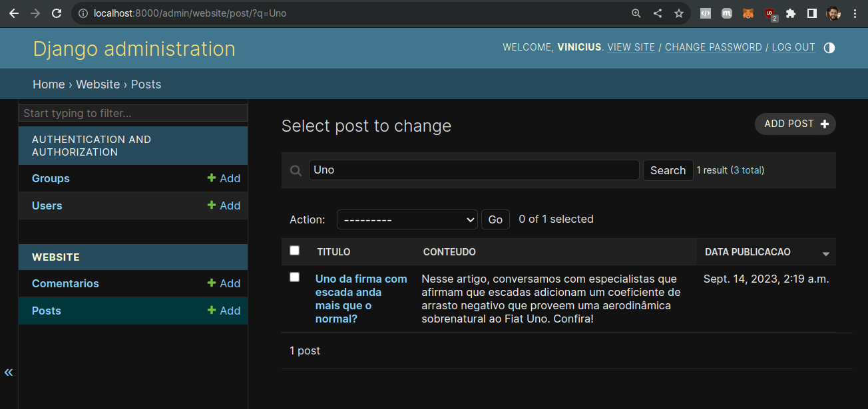868x409 pixels.
Task: Open the uBlock Origin extension icon
Action: pyautogui.click(x=770, y=13)
